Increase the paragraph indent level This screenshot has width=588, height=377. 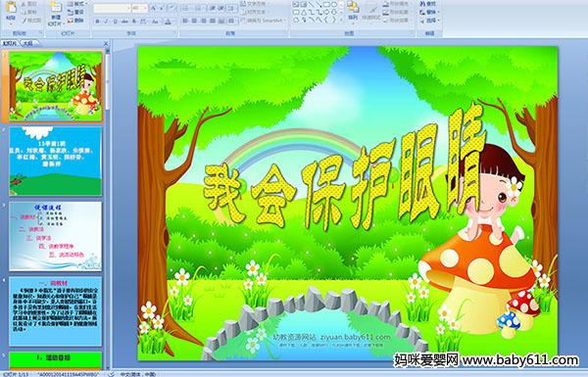(221, 8)
